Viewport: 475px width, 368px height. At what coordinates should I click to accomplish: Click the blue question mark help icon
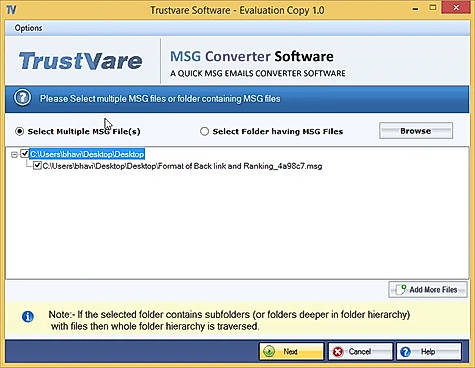coord(22,98)
